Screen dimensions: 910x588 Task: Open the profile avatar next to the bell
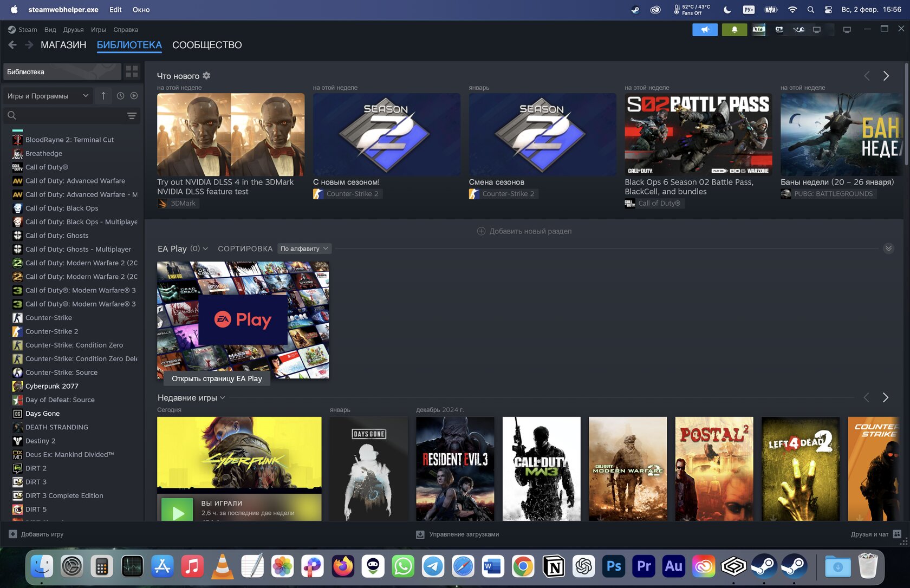759,30
